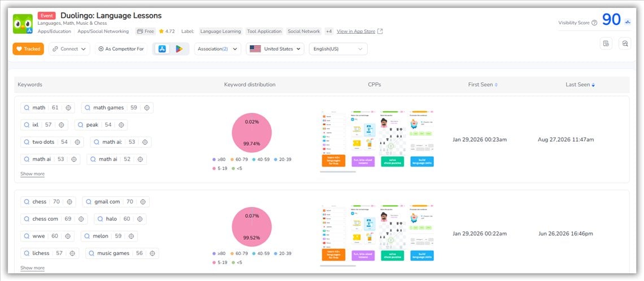Click the red Event badge

pyautogui.click(x=46, y=16)
